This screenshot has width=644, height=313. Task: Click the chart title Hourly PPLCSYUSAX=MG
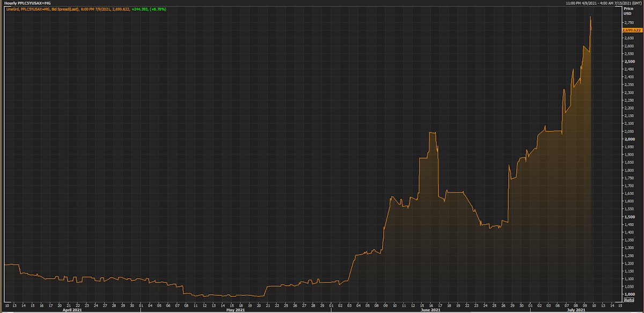click(x=27, y=3)
